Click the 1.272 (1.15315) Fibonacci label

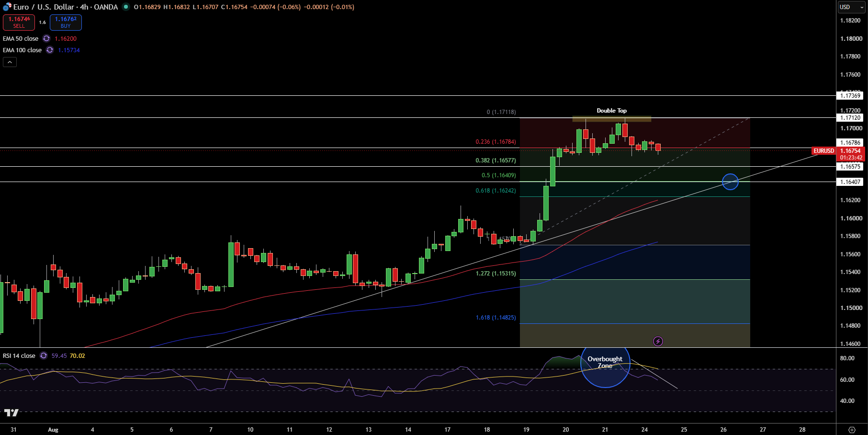click(496, 274)
